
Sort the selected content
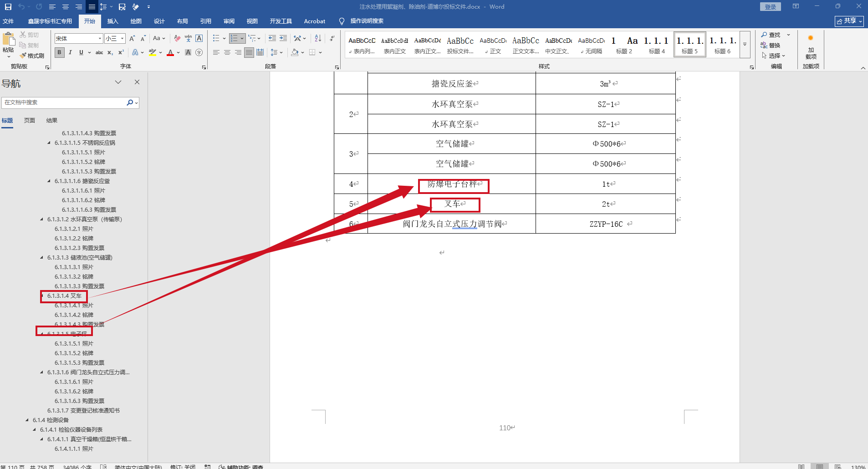click(318, 39)
